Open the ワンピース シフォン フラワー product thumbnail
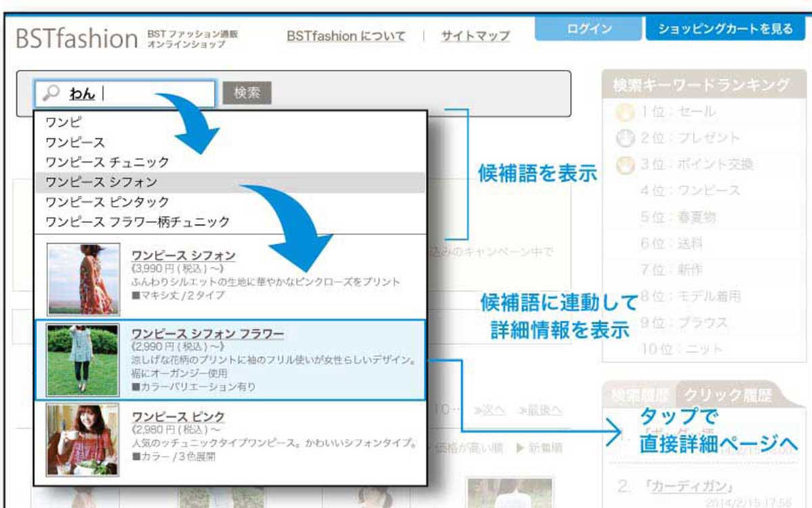 tap(83, 360)
